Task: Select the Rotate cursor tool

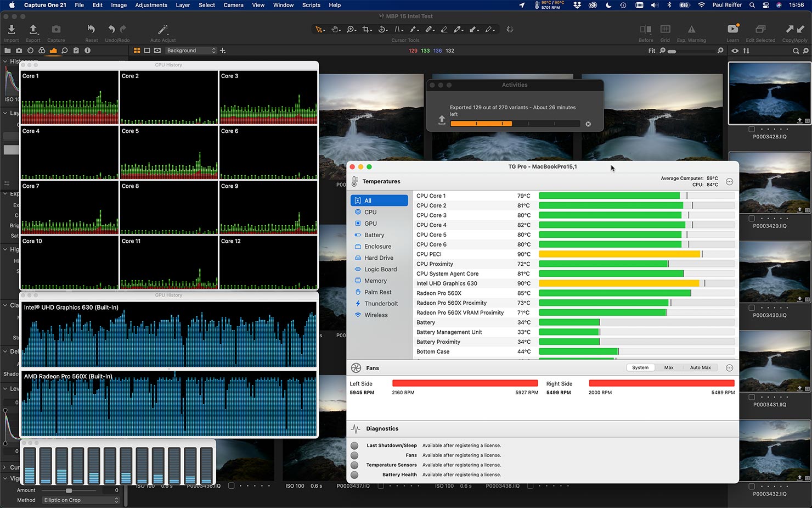Action: pyautogui.click(x=383, y=29)
